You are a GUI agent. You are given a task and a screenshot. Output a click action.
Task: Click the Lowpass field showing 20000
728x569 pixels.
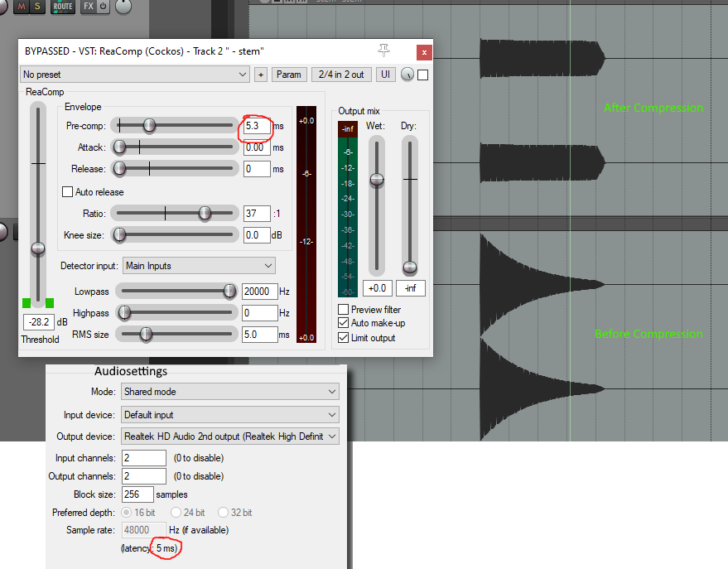click(260, 292)
